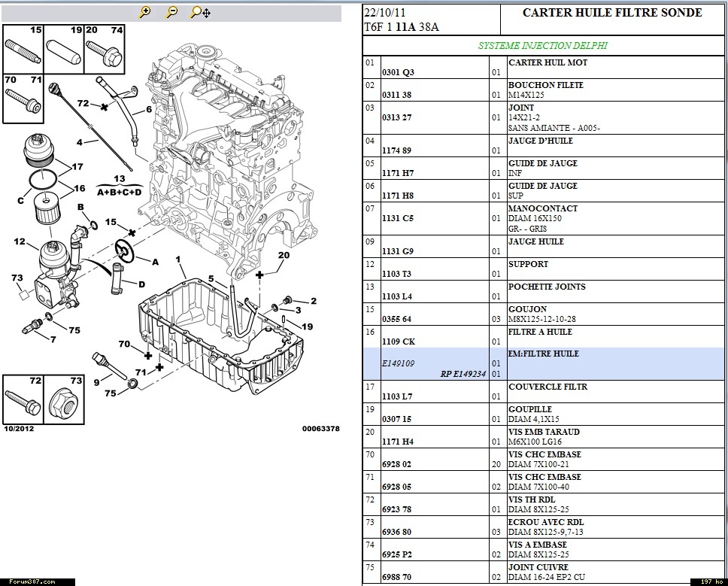Click the diagram reference number 00063378
The image size is (728, 586).
pos(320,429)
